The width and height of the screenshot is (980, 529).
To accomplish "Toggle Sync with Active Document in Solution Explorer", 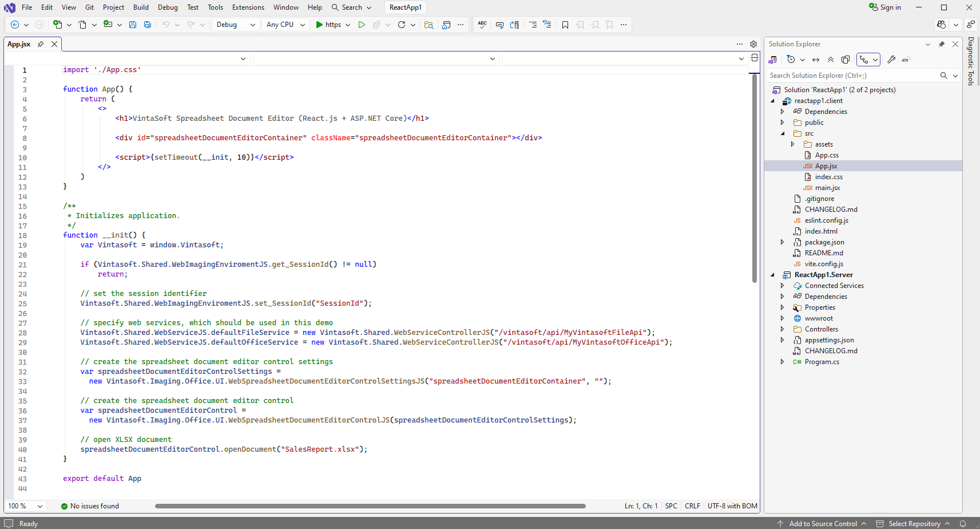I will pyautogui.click(x=816, y=60).
